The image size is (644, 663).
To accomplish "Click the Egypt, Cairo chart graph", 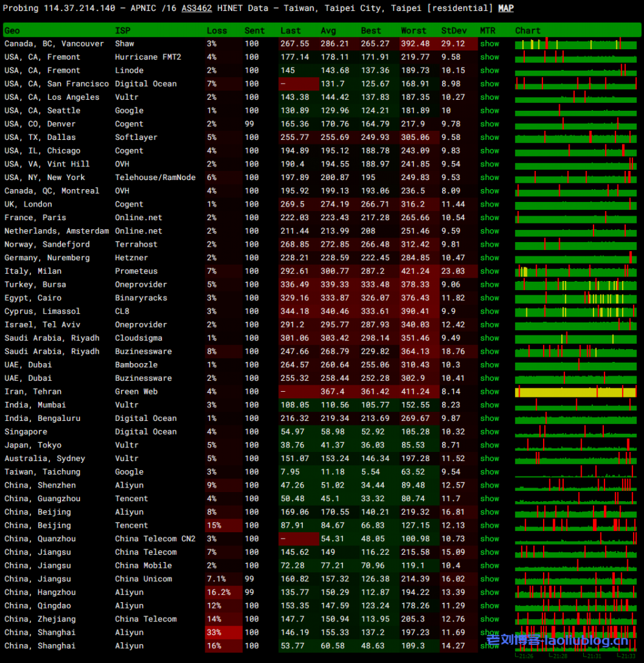I will click(x=576, y=298).
